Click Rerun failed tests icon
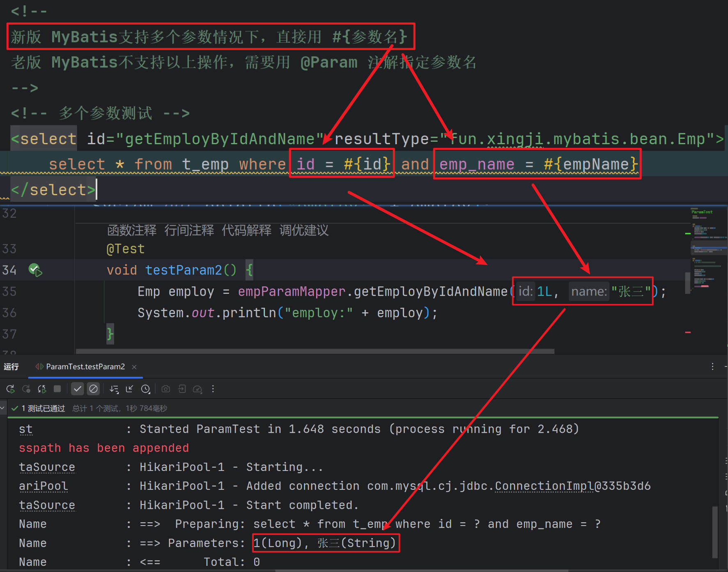This screenshot has width=728, height=572. coord(26,389)
